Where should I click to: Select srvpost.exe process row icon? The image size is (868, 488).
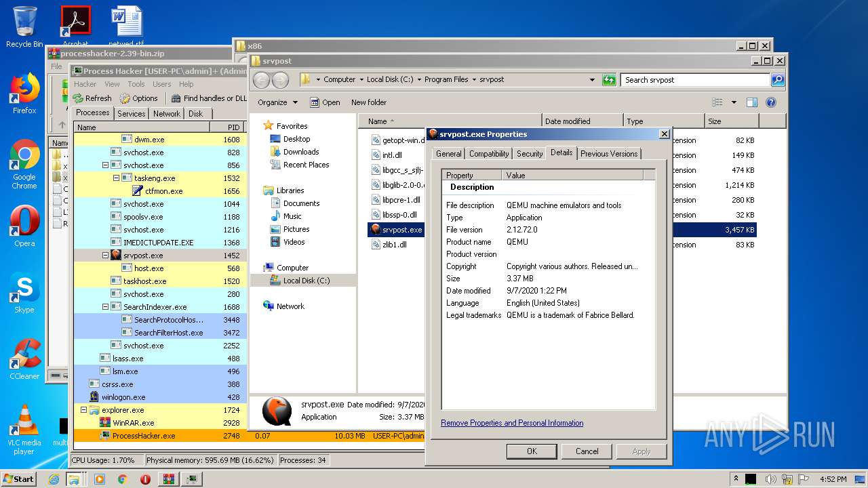(116, 256)
